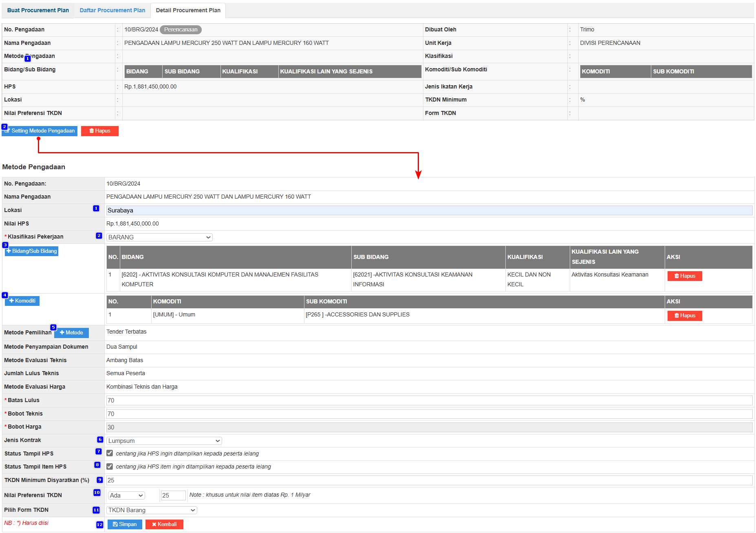Switch to the Buat Procurement Plan tab

pos(38,10)
